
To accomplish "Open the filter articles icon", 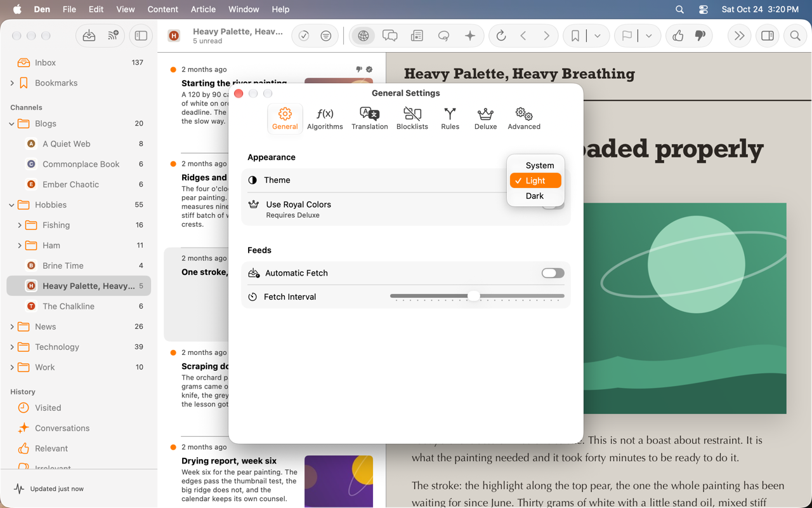I will point(326,36).
